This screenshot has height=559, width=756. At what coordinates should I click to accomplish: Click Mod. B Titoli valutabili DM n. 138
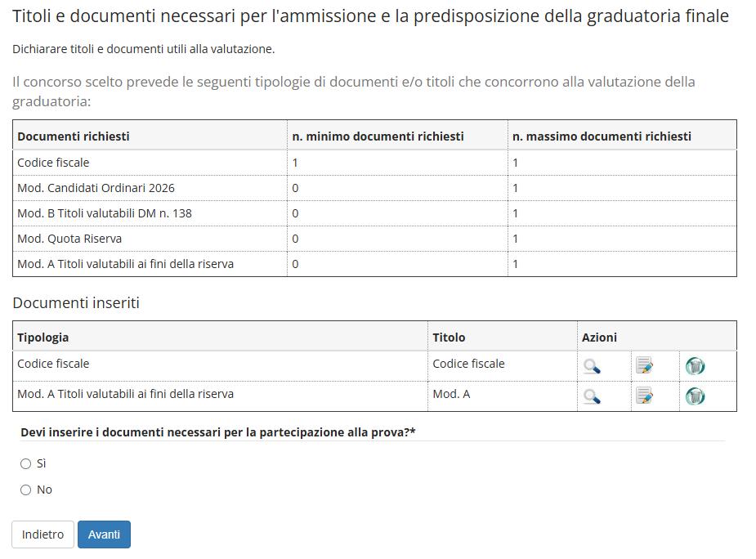tap(105, 213)
